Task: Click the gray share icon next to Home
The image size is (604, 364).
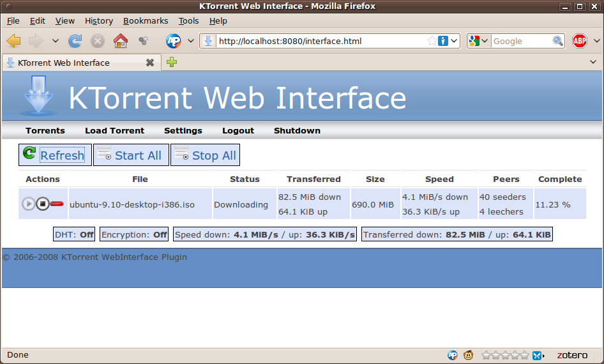Action: pyautogui.click(x=143, y=41)
